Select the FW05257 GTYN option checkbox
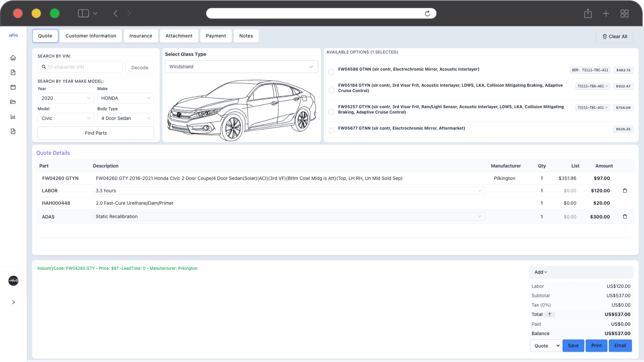644x362 pixels. click(331, 112)
